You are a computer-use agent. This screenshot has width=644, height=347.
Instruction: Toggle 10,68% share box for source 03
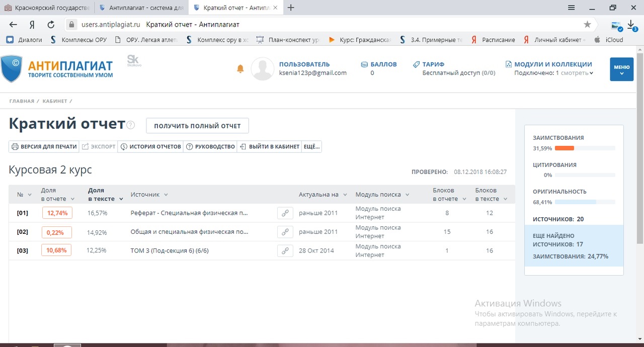click(x=56, y=250)
